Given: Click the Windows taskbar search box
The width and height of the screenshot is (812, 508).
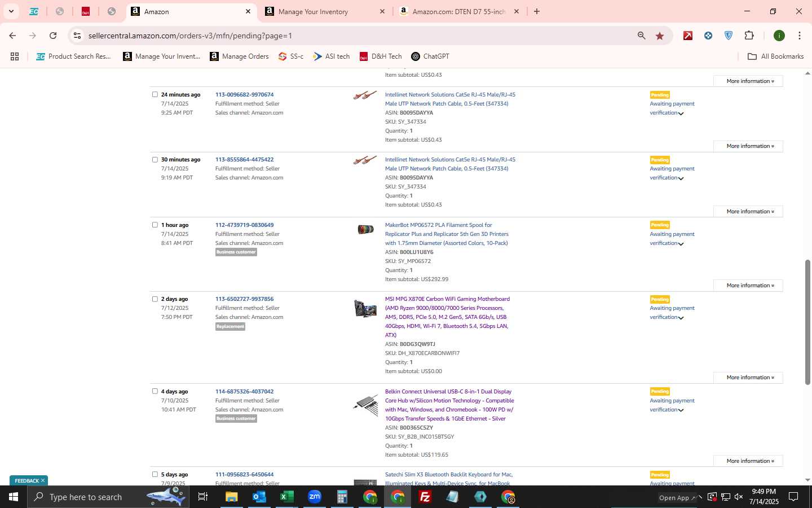Looking at the screenshot, I should pyautogui.click(x=108, y=497).
